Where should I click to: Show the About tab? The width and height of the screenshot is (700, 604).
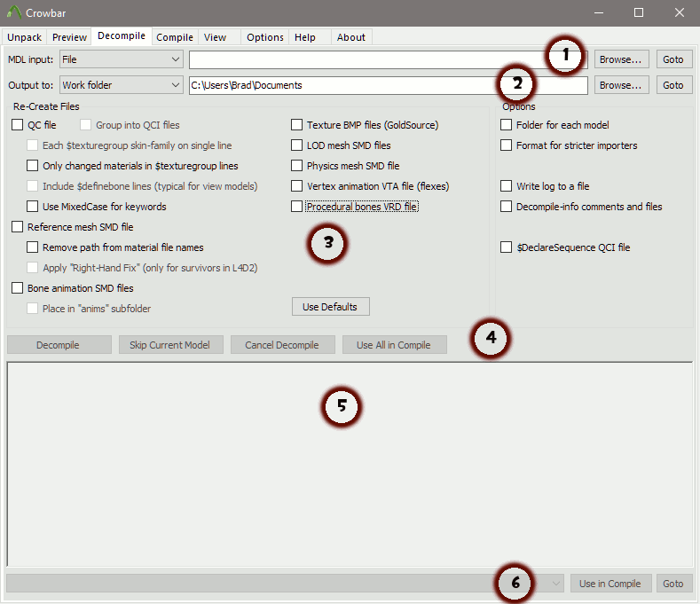(x=351, y=37)
